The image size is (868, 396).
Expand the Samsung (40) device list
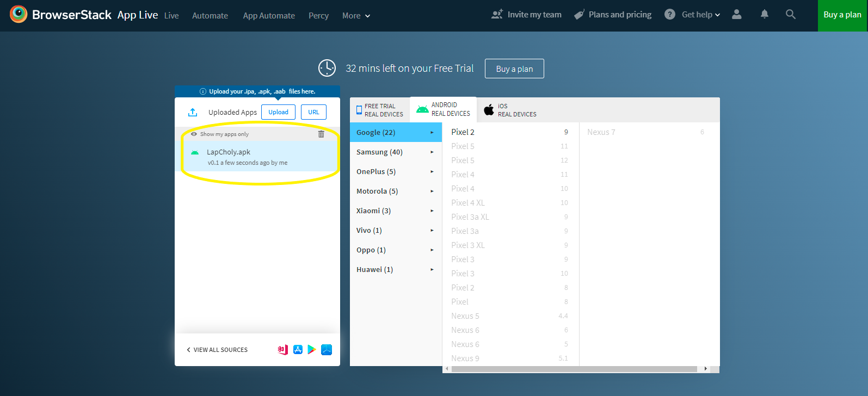coord(395,152)
